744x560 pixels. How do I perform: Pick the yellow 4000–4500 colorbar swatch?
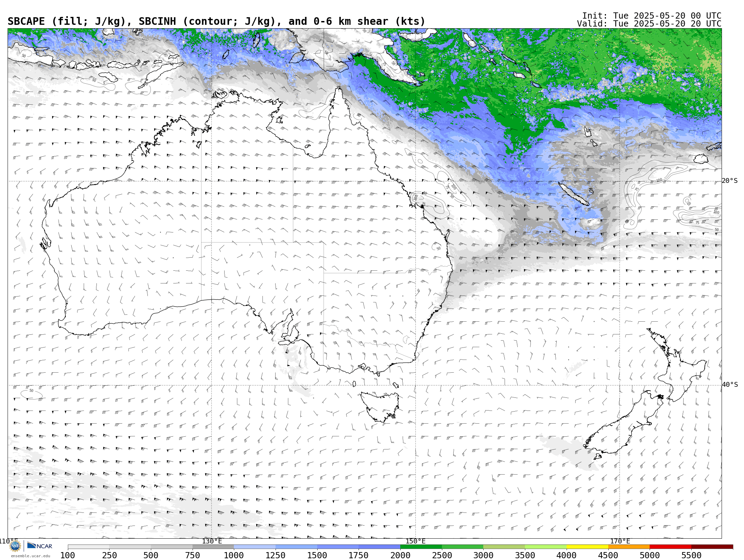[587, 547]
